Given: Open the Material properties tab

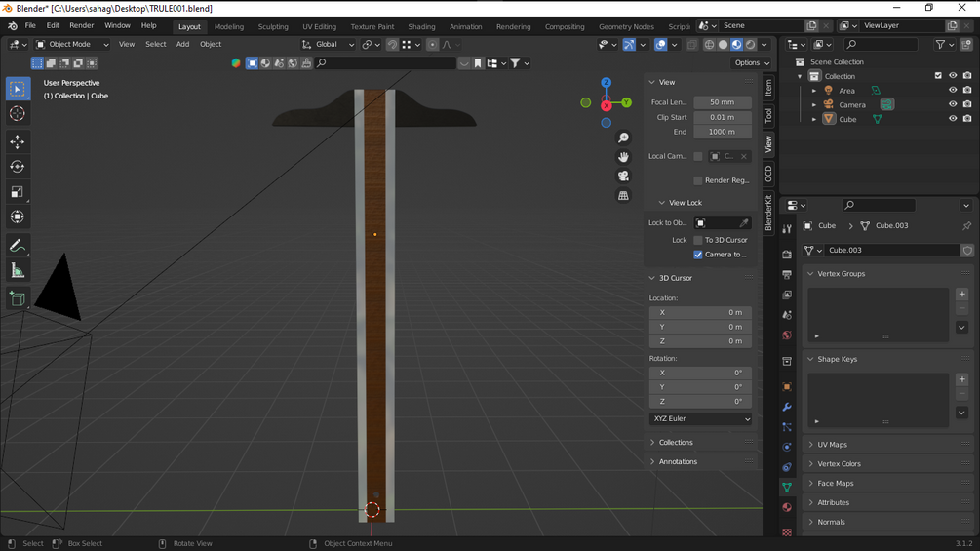Looking at the screenshot, I should click(x=787, y=507).
